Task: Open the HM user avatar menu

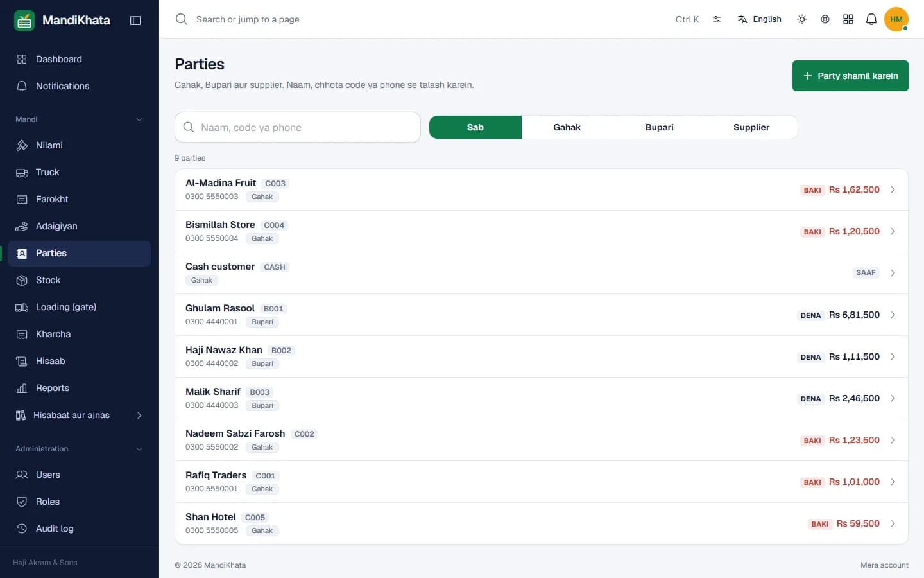Action: click(896, 19)
